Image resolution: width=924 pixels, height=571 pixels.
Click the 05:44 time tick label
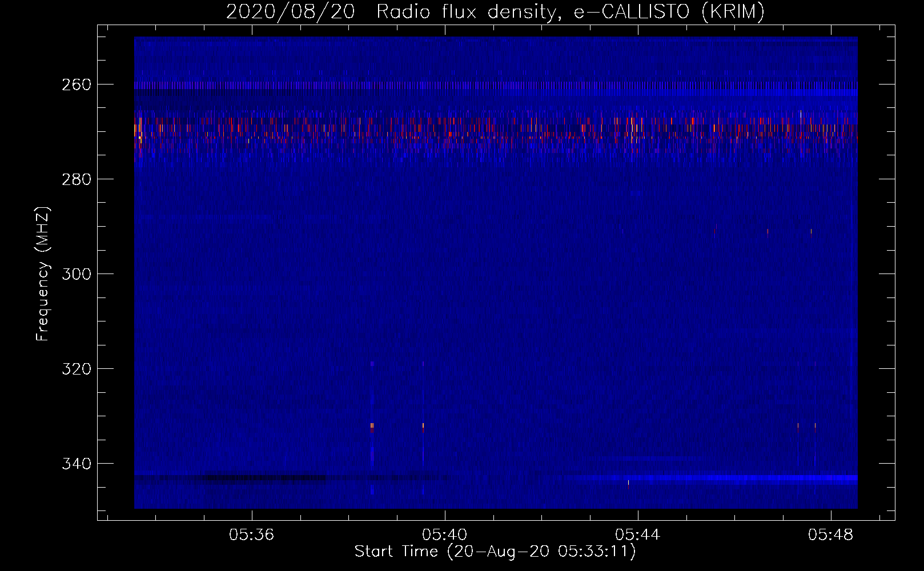pyautogui.click(x=638, y=535)
